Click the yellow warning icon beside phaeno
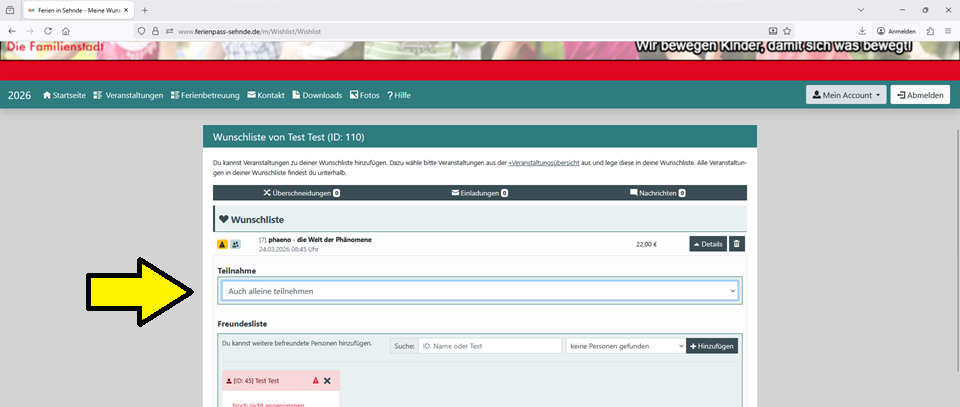The width and height of the screenshot is (960, 407). point(222,243)
